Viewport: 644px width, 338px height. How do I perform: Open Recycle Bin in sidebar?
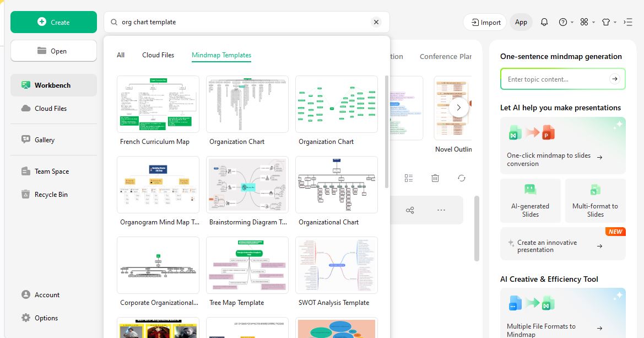(53, 195)
